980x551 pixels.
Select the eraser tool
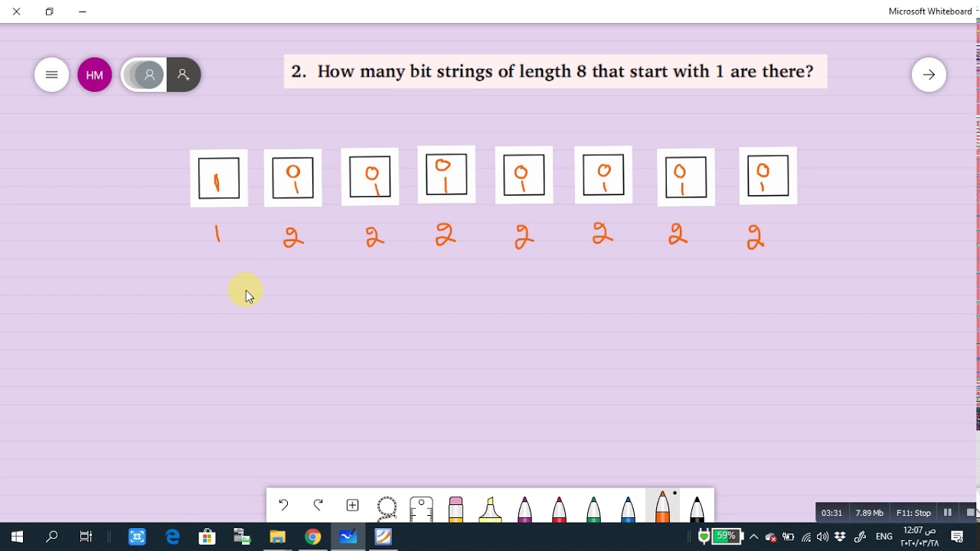coord(456,508)
